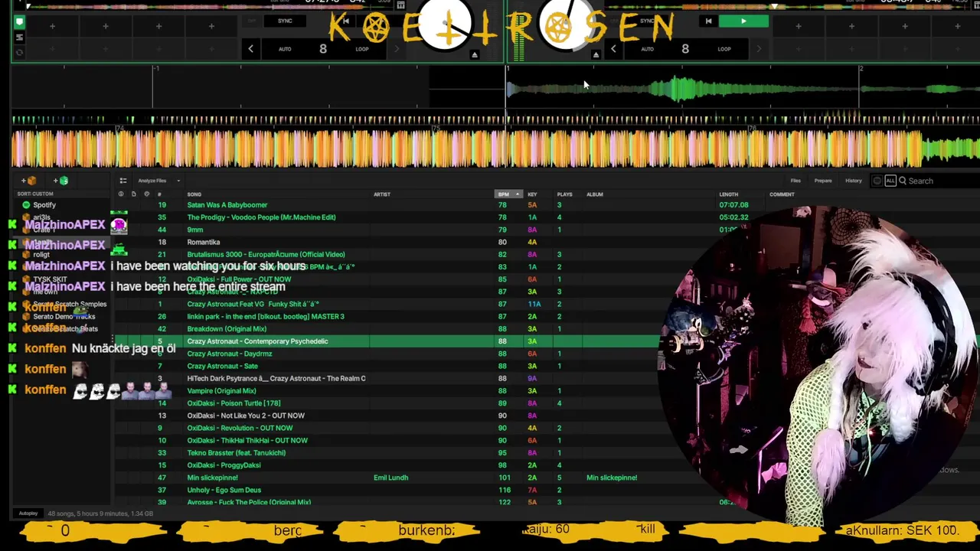Toggle AUTO loop on the right deck

click(x=647, y=49)
